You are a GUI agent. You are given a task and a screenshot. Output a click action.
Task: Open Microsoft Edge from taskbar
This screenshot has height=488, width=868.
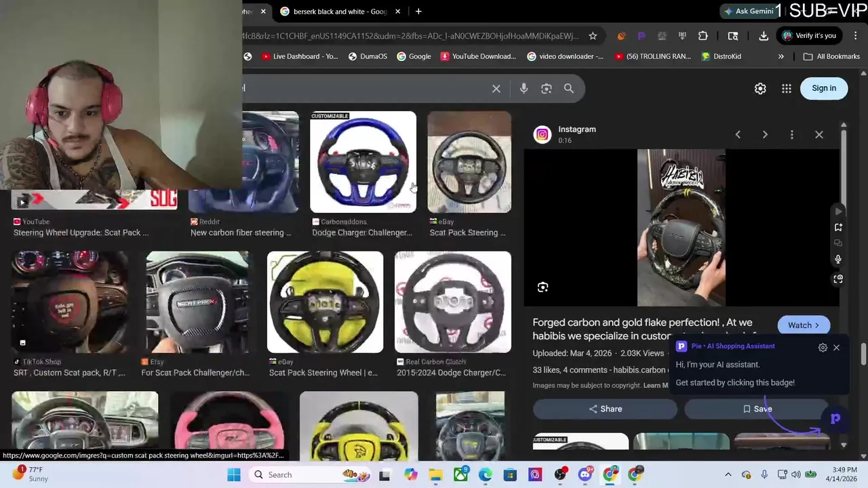(x=486, y=474)
